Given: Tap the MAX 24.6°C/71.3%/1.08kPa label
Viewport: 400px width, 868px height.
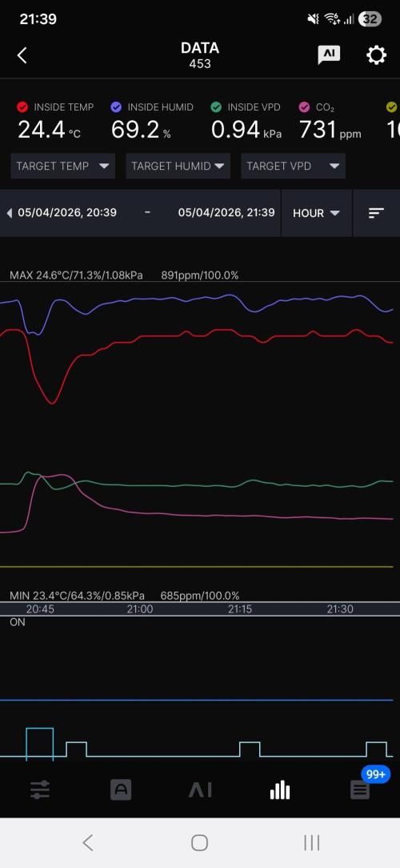Looking at the screenshot, I should pos(76,275).
